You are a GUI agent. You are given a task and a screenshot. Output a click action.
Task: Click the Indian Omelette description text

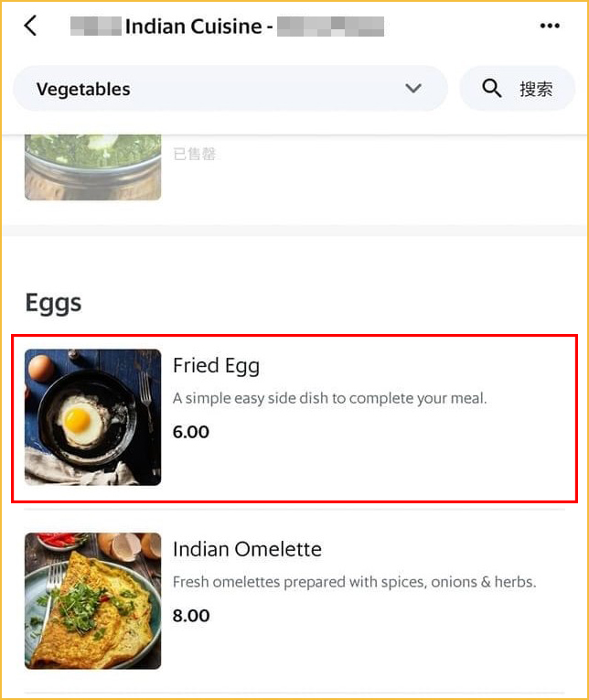[354, 582]
